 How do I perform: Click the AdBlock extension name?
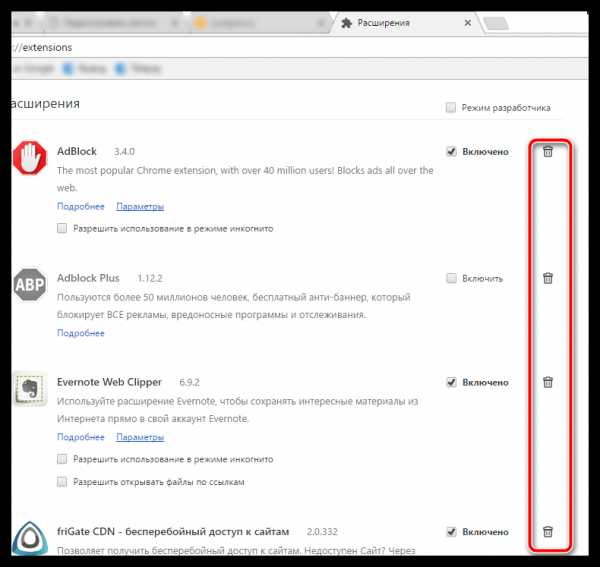(77, 152)
